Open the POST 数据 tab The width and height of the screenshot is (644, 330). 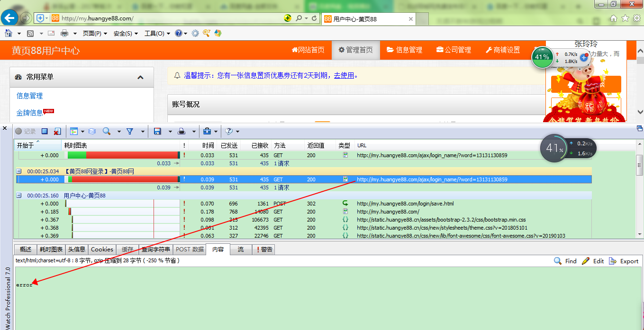tap(189, 250)
